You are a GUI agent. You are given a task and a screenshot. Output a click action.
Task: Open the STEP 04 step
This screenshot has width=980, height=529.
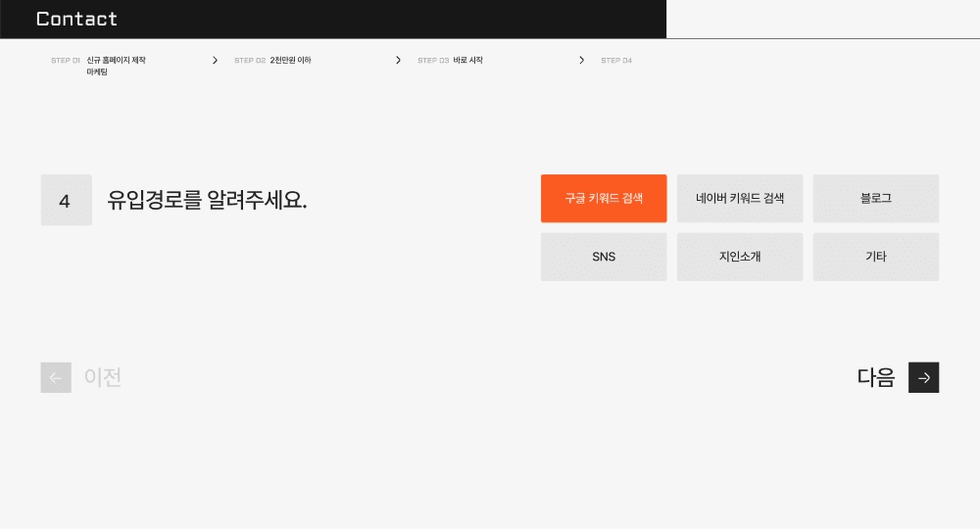tap(616, 61)
